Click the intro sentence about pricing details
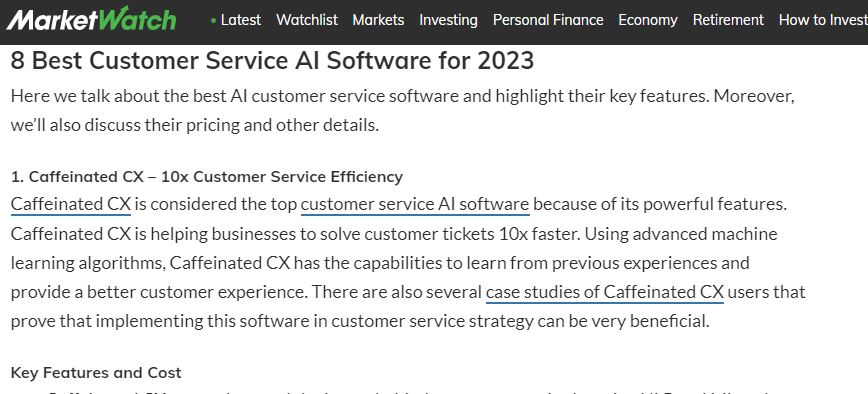 194,125
